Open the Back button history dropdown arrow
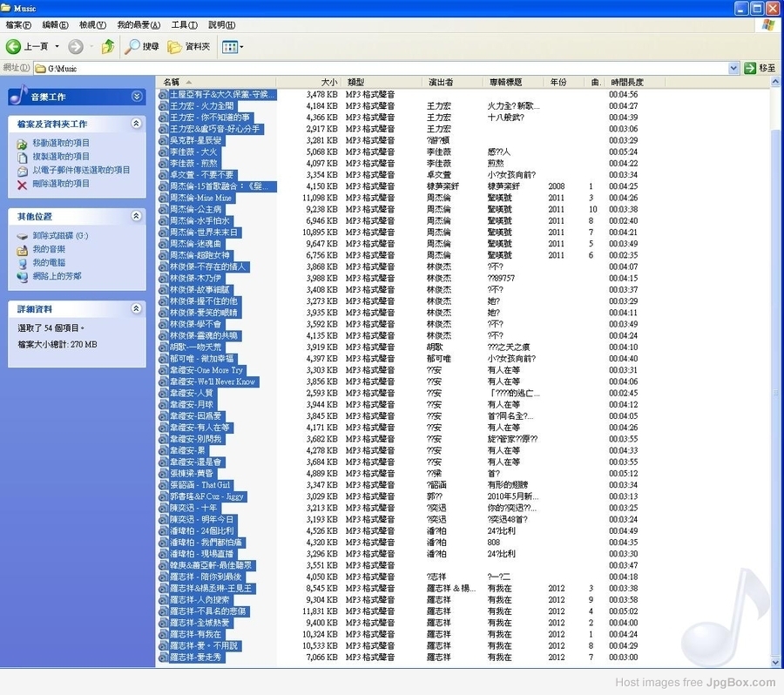The width and height of the screenshot is (784, 695). [x=57, y=46]
